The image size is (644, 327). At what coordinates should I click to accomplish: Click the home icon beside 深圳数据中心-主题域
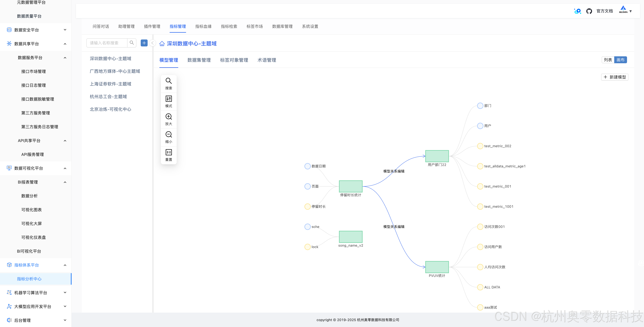(x=162, y=44)
